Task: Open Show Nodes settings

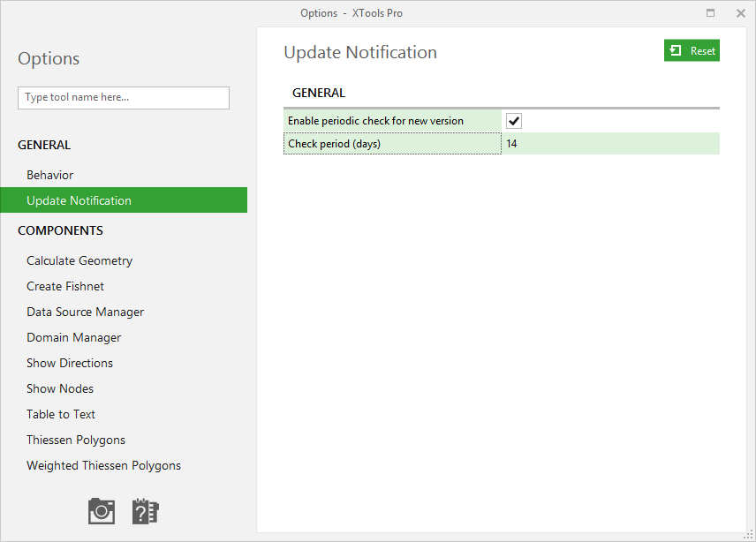Action: click(59, 388)
